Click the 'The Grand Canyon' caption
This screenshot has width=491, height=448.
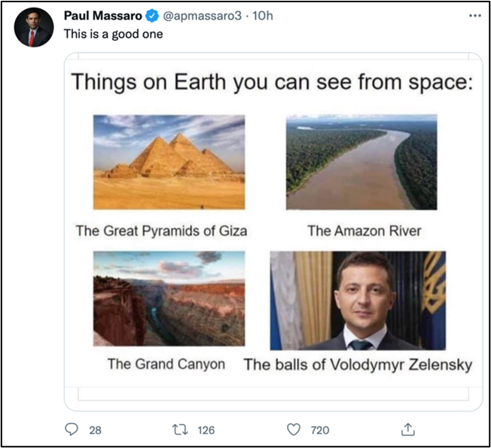point(166,364)
